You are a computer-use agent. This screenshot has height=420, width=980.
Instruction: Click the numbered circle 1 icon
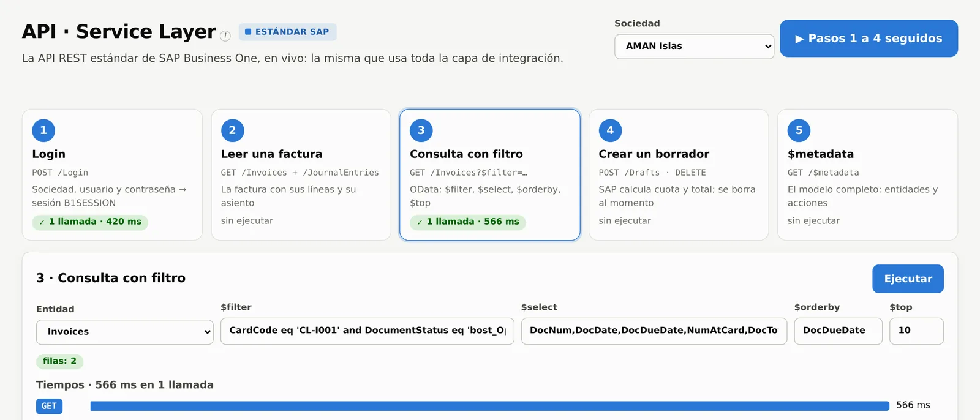(43, 130)
